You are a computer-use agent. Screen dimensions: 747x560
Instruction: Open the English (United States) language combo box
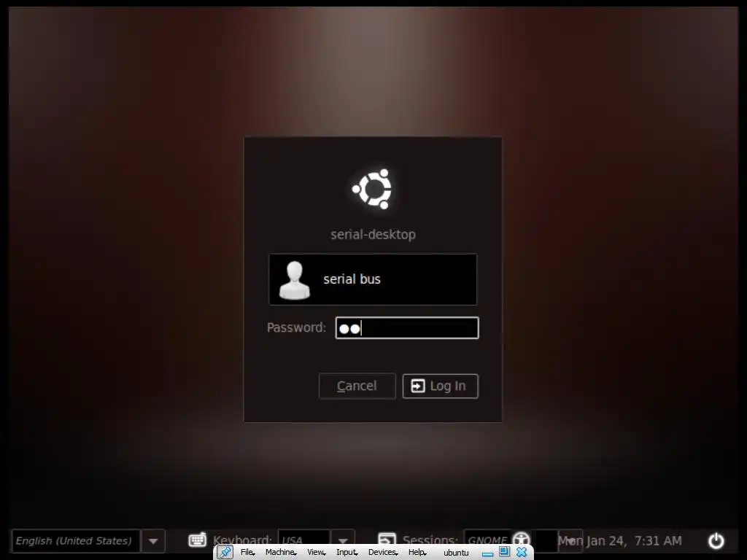[76, 540]
